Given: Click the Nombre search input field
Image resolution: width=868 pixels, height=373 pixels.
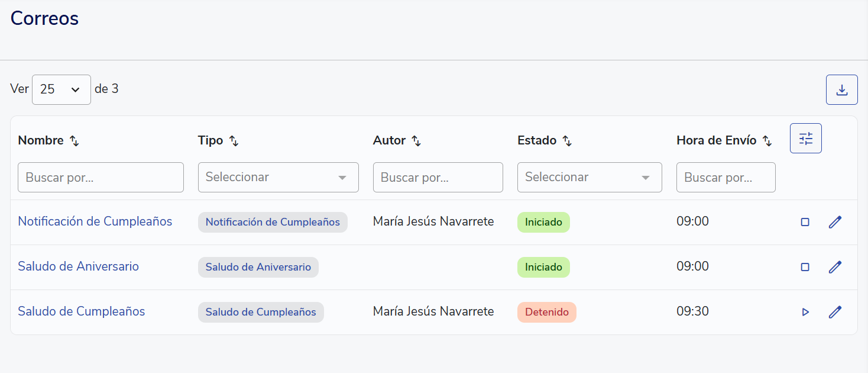Looking at the screenshot, I should tap(101, 177).
